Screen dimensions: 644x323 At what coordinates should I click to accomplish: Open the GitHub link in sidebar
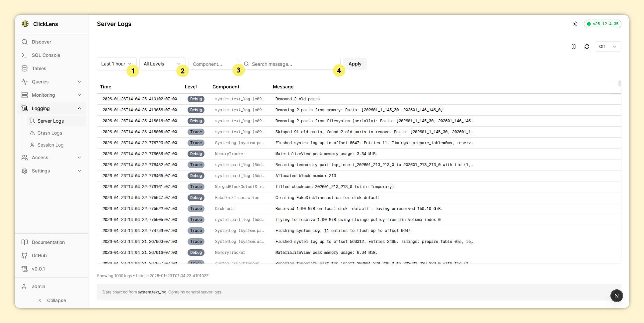point(39,256)
